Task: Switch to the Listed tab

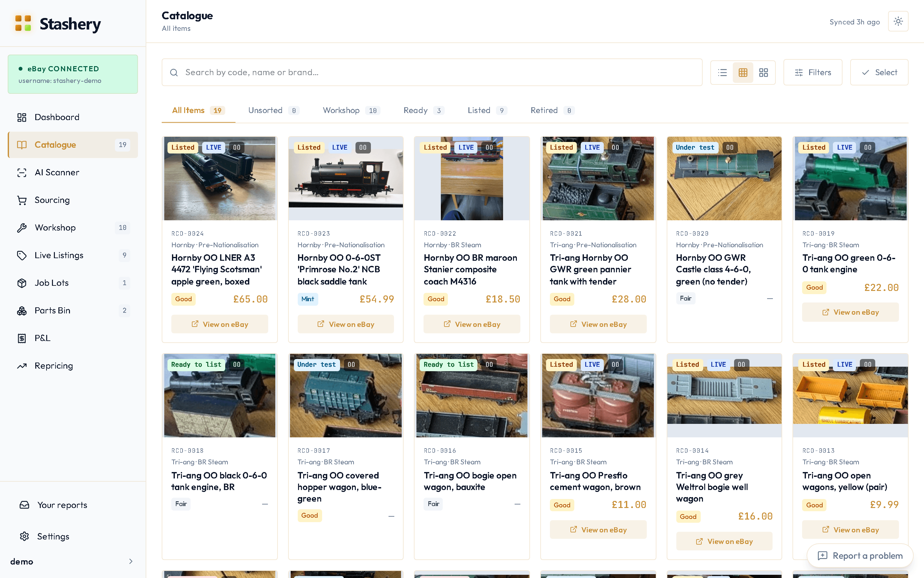Action: (487, 110)
